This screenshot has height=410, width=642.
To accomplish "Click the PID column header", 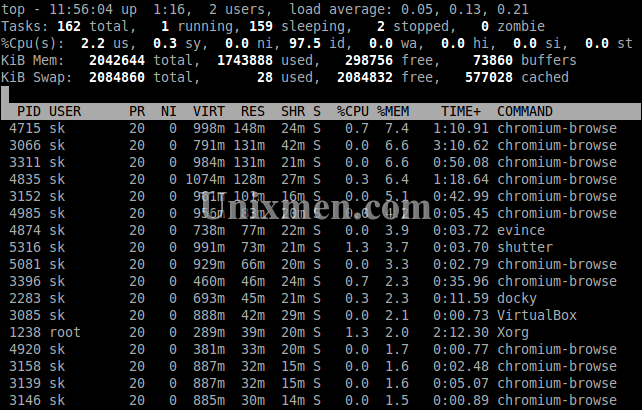I will 29,111.
